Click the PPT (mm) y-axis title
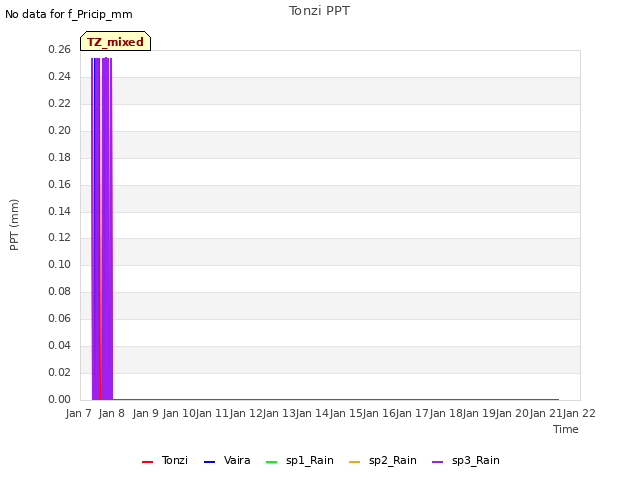The image size is (640, 480). click(x=14, y=225)
